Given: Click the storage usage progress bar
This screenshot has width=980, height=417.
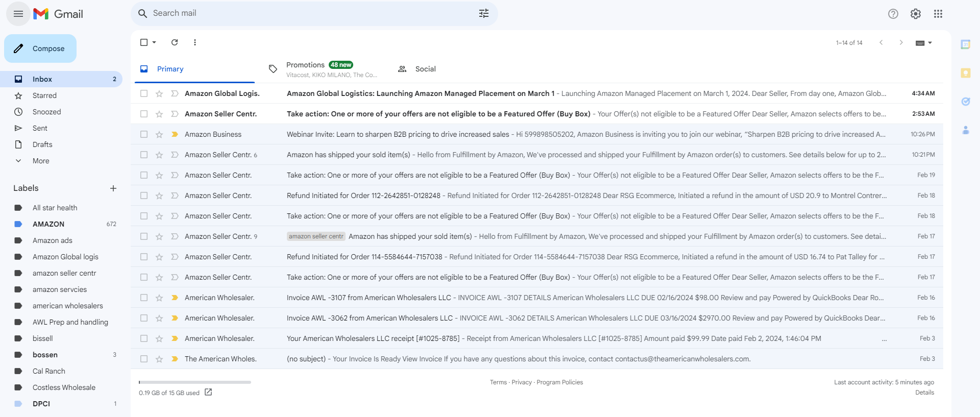Looking at the screenshot, I should point(194,382).
